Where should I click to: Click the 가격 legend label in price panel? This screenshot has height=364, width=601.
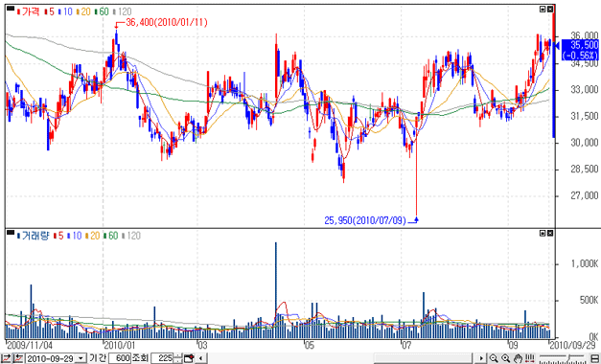[x=28, y=11]
